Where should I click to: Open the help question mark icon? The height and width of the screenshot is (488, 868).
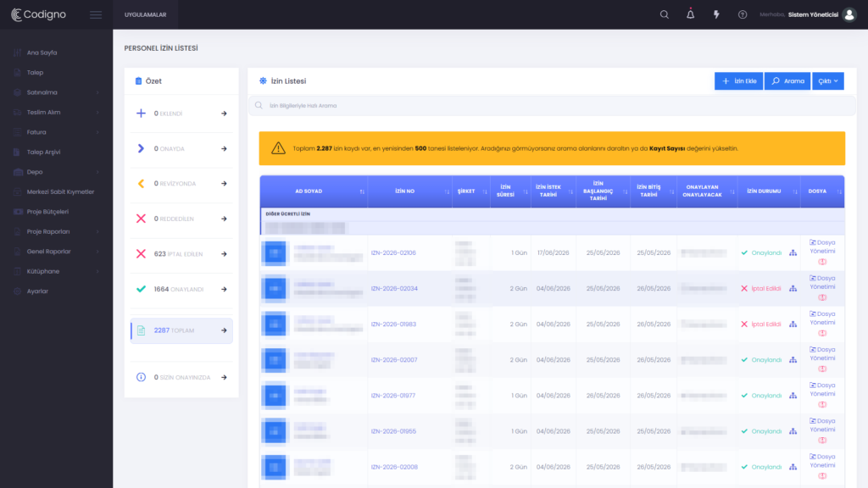pyautogui.click(x=743, y=15)
